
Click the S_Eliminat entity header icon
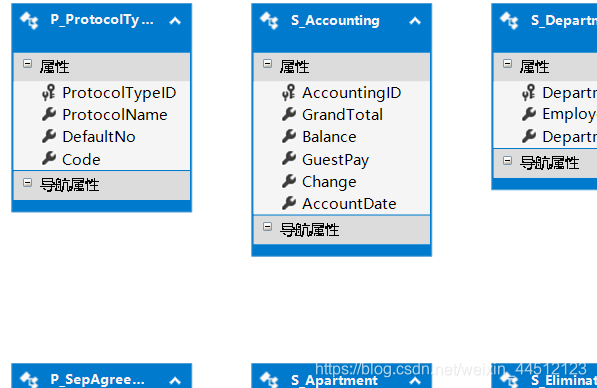(x=509, y=380)
